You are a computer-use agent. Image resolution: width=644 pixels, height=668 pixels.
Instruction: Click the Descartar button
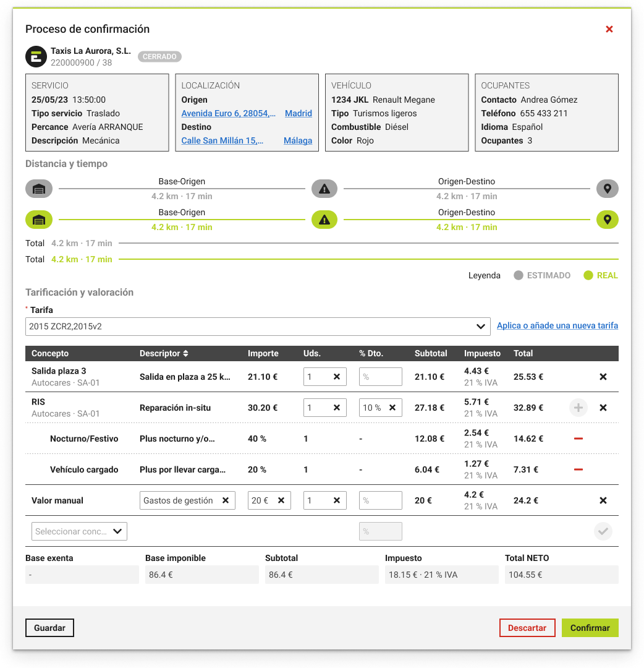pyautogui.click(x=527, y=628)
